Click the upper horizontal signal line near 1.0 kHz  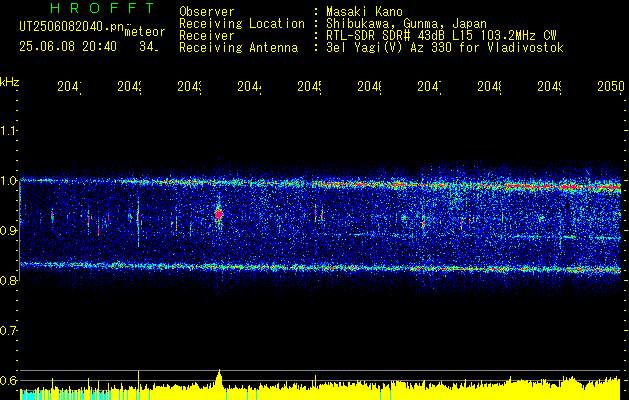tap(321, 184)
